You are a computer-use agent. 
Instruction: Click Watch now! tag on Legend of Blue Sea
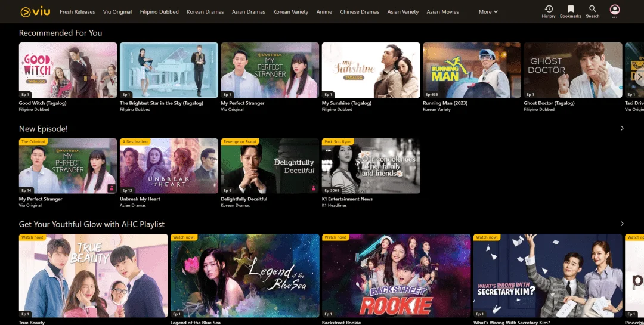click(x=184, y=237)
